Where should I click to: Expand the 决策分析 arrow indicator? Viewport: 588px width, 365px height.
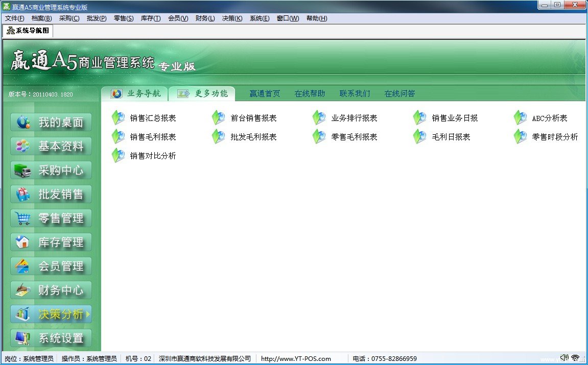(88, 314)
